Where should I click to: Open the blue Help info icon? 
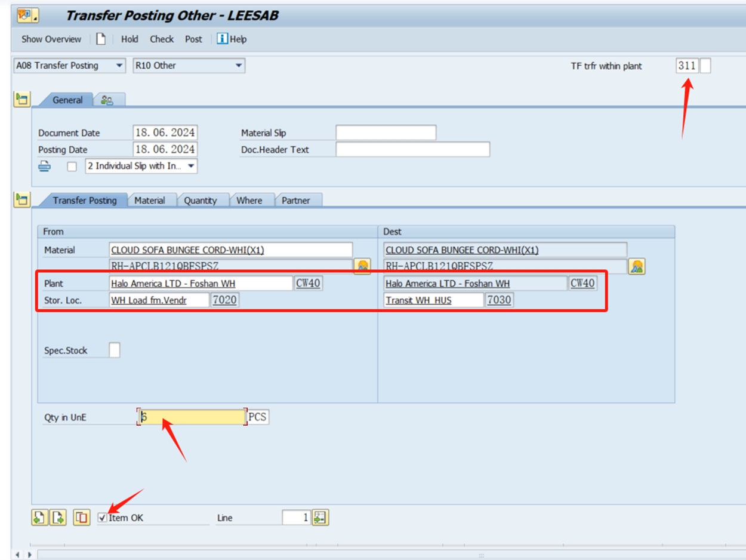coord(222,39)
